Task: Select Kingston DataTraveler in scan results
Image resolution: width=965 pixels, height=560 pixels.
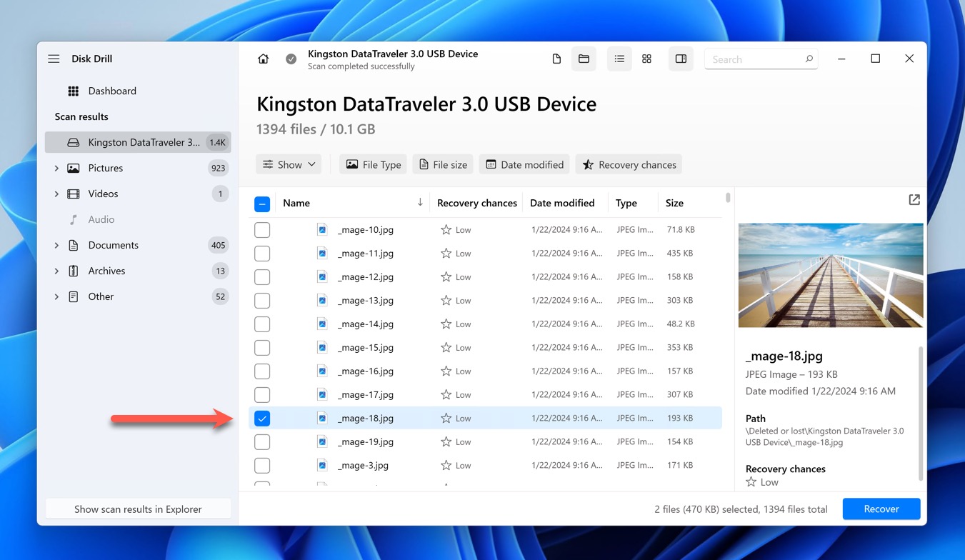Action: pyautogui.click(x=137, y=142)
